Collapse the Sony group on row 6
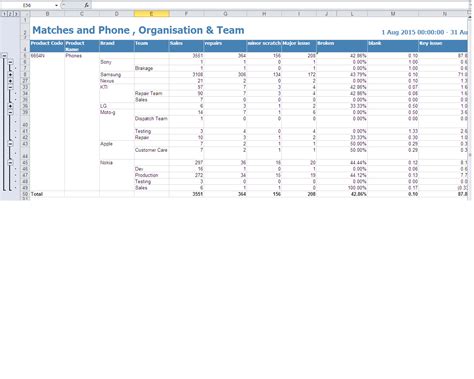 pos(10,62)
